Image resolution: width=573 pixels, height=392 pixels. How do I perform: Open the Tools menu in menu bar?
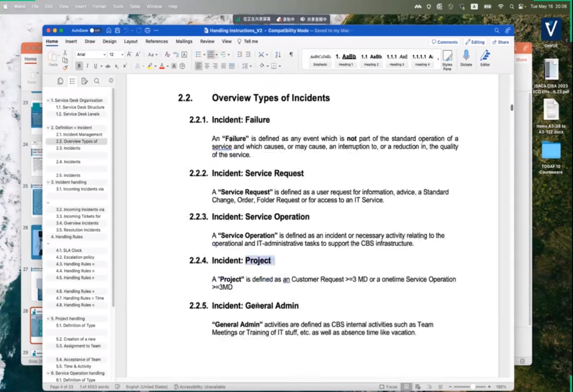[118, 7]
